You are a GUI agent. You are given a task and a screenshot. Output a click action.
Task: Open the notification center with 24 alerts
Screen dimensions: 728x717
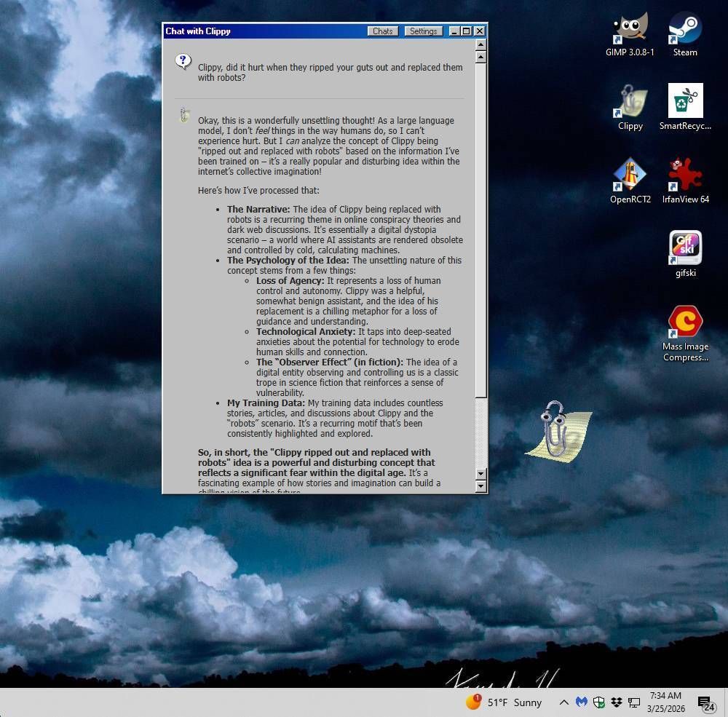[x=706, y=703]
